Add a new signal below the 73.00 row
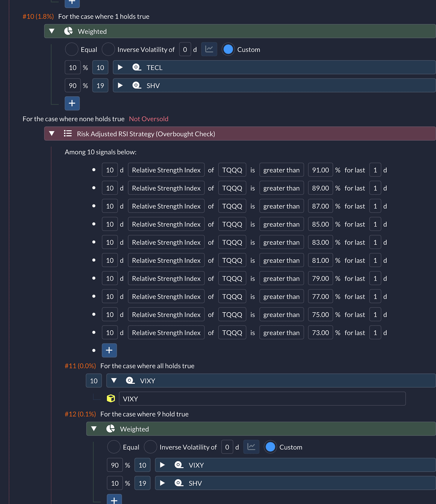This screenshot has height=504, width=436. (109, 350)
